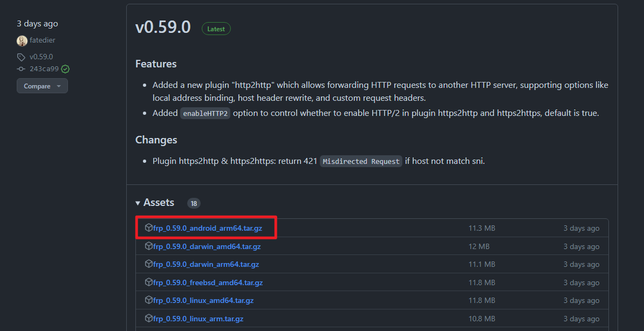The image size is (644, 331).
Task: Open the Compare dropdown
Action: (x=42, y=86)
